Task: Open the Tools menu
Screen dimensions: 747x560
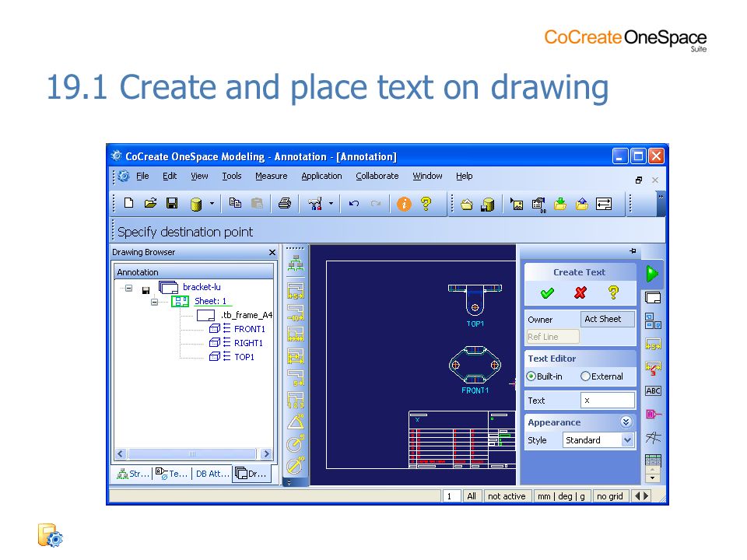Action: click(232, 177)
